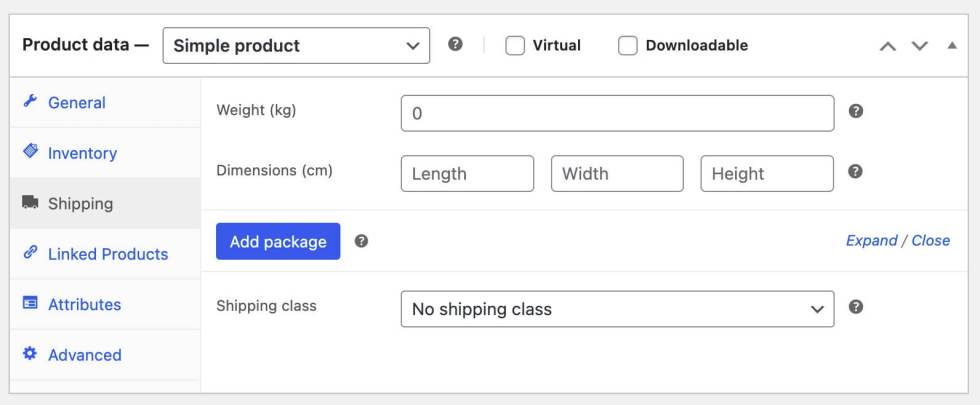
Task: Click the Shipping truck icon in sidebar
Action: (30, 203)
